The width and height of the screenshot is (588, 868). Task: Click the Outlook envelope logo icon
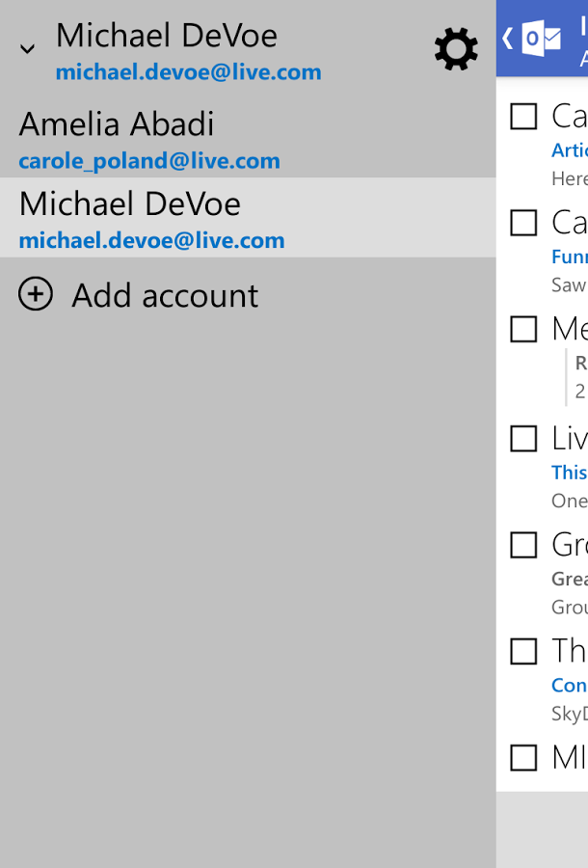tap(541, 39)
